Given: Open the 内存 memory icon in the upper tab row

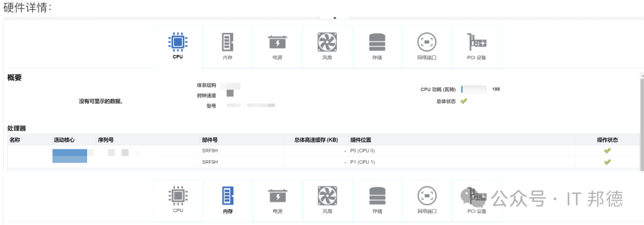Looking at the screenshot, I should coord(227,42).
